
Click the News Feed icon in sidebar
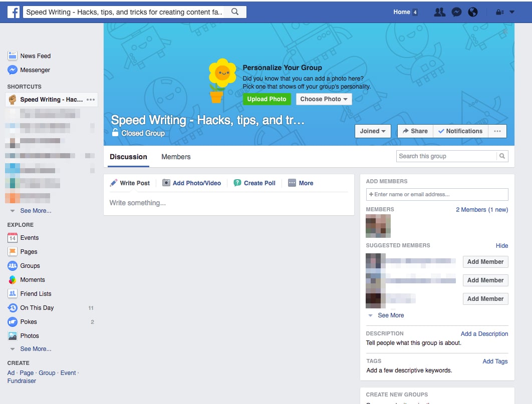point(13,56)
